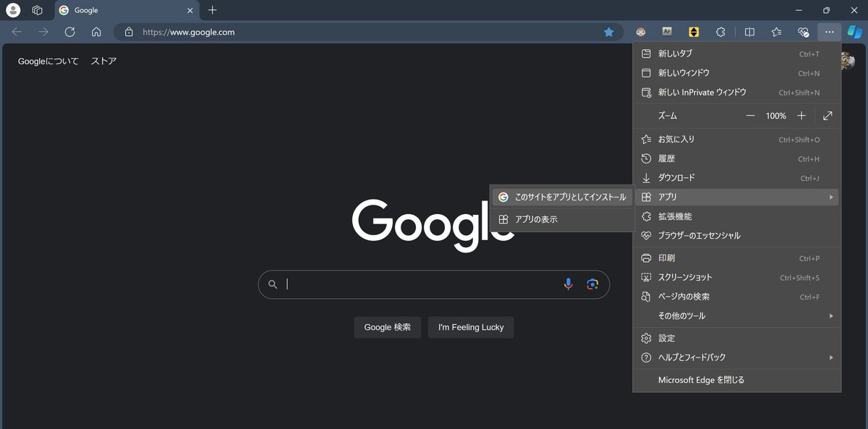The height and width of the screenshot is (429, 868).
Task: Reload the page with the refresh icon
Action: (69, 32)
